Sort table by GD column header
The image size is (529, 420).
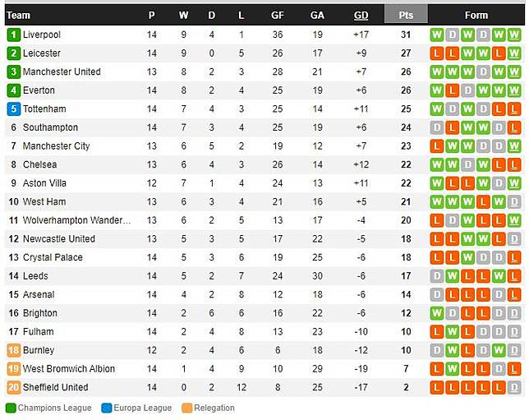pyautogui.click(x=361, y=15)
